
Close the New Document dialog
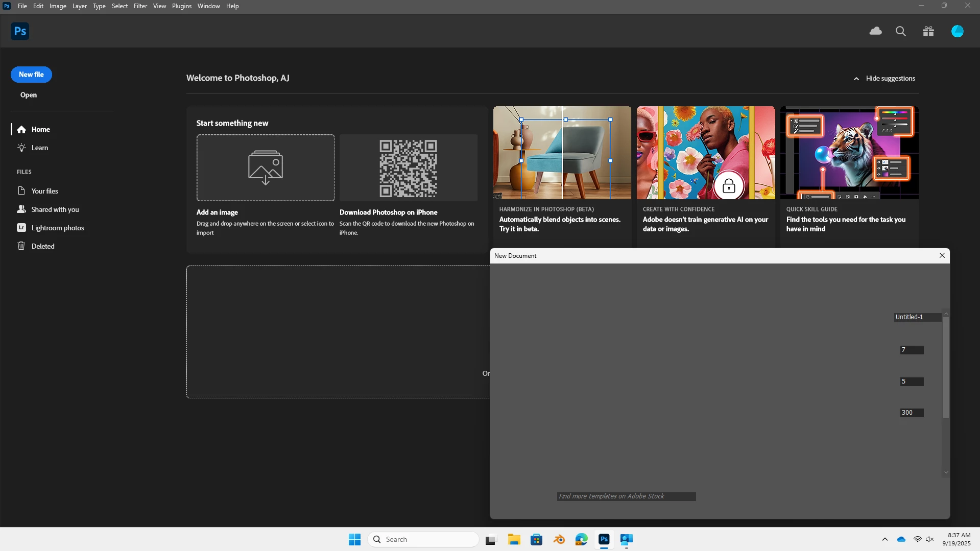pyautogui.click(x=942, y=255)
